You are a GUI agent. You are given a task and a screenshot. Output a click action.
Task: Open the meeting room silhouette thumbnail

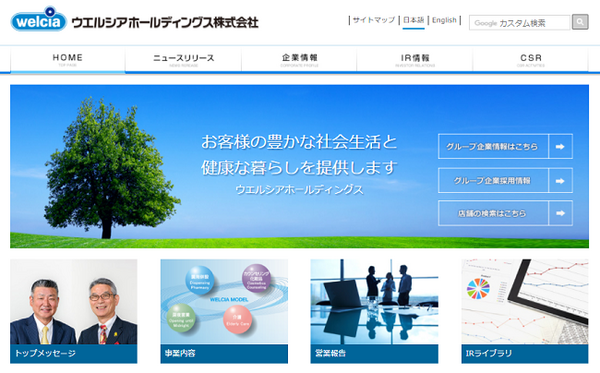[374, 302]
